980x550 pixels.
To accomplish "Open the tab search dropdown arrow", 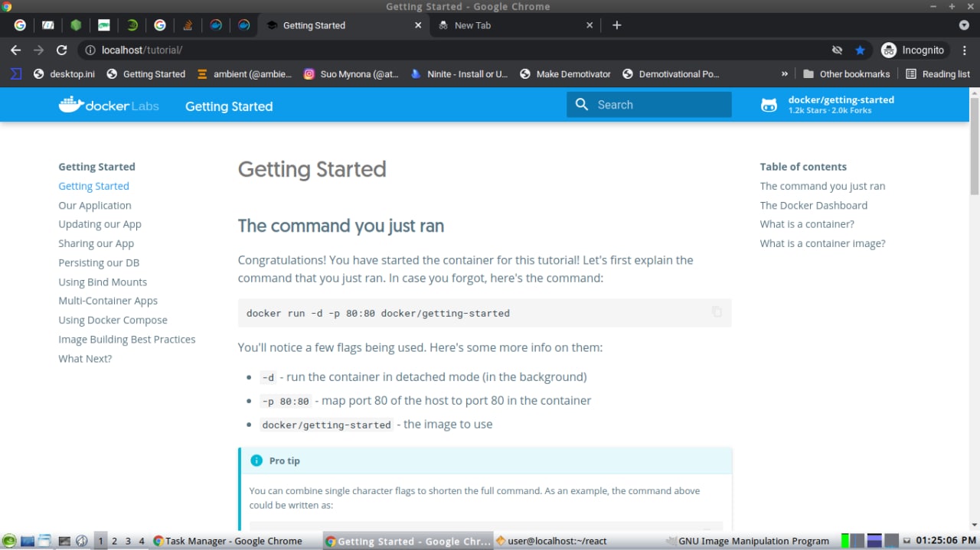I will point(964,25).
